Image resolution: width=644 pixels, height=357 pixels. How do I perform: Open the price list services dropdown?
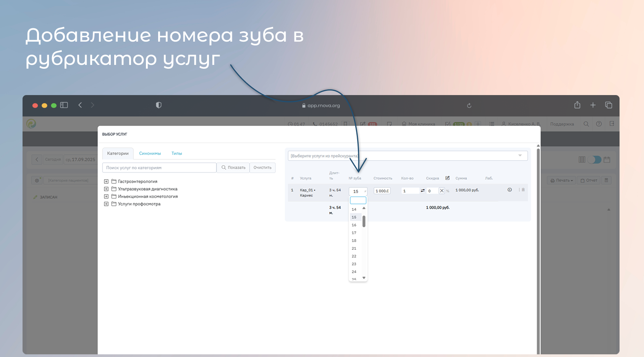408,156
